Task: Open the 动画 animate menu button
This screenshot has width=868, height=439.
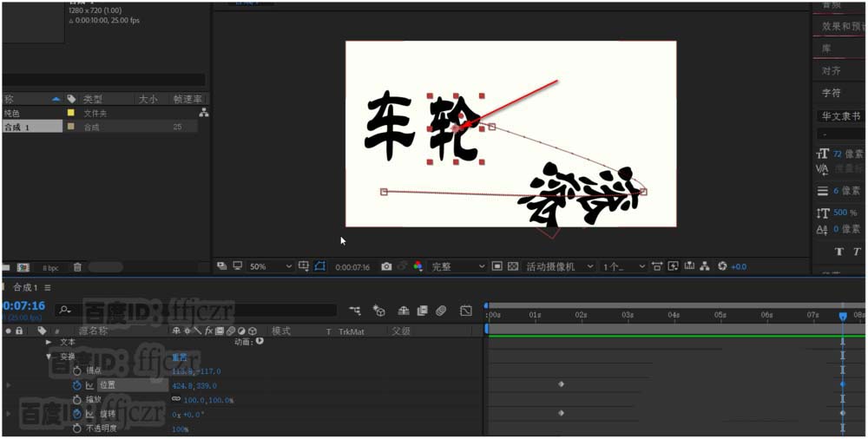Action: coord(259,342)
